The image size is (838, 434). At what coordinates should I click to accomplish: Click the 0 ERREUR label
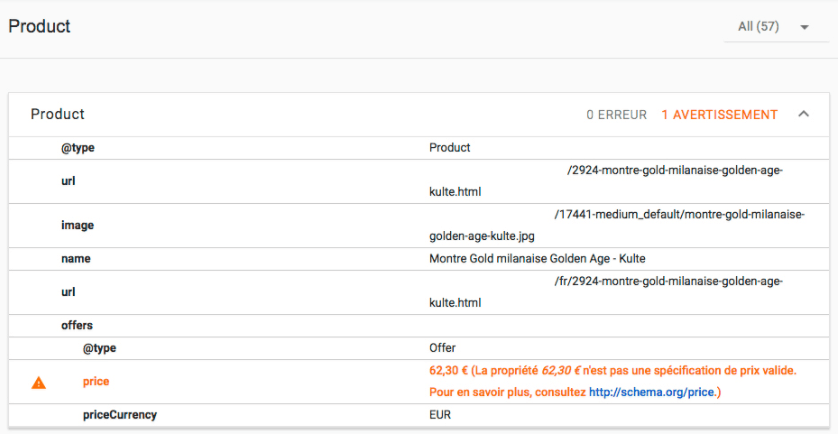pyautogui.click(x=616, y=114)
